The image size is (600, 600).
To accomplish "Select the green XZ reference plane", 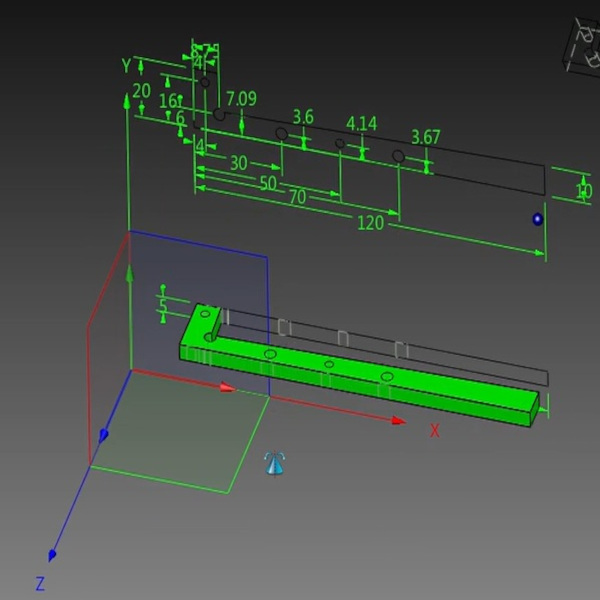I will point(180,430).
